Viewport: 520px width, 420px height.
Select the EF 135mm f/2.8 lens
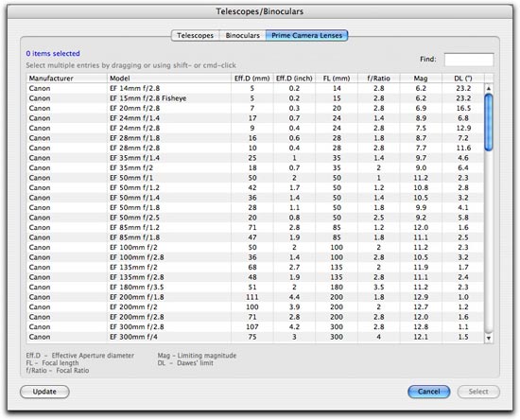pos(255,277)
